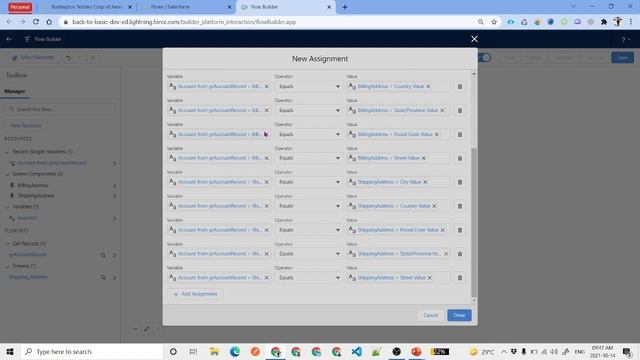Clear the ShippingAddress State/Province value pill
This screenshot has width=640, height=360.
[x=446, y=253]
